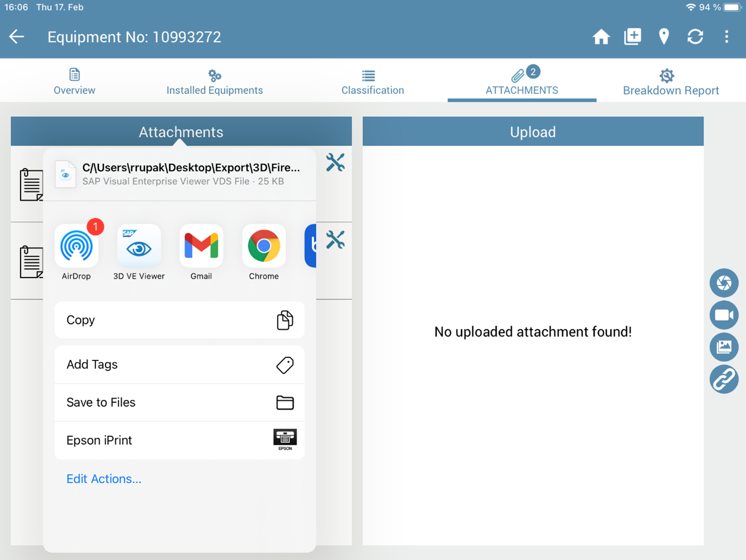Screen dimensions: 746x560
Task: Select Save to Files action
Action: coord(179,403)
